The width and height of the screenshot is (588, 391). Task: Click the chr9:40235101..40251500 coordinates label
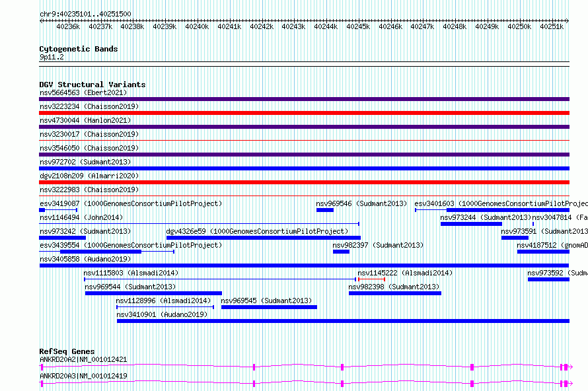85,15
